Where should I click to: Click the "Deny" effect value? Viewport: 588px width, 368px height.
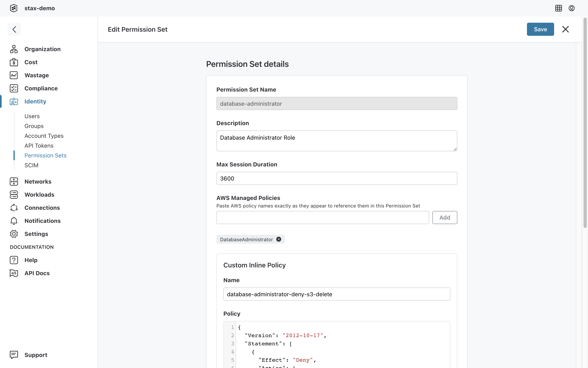(x=303, y=360)
